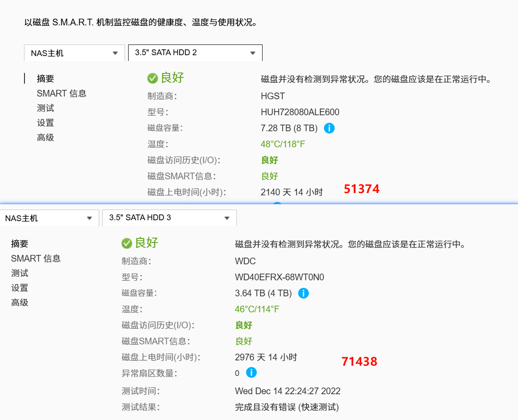
Task: Open the 3.5" SATA HDD 3 disk dropdown
Action: [x=170, y=218]
